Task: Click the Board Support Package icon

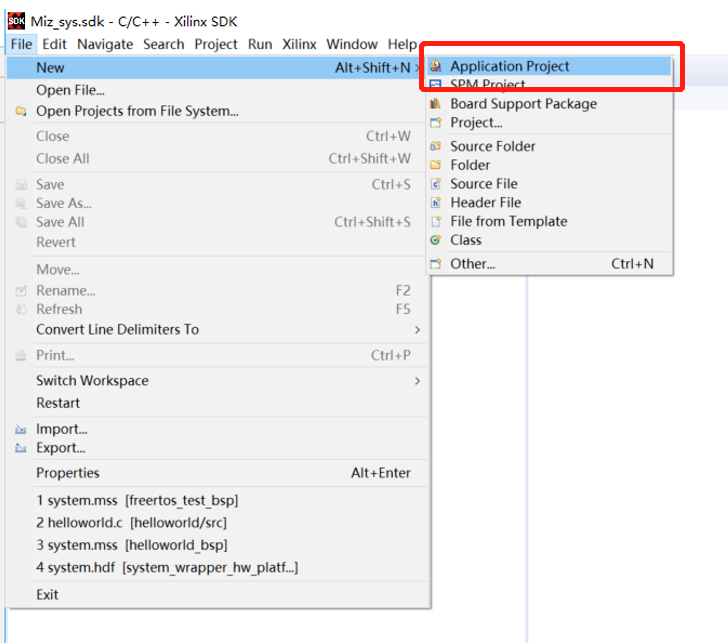Action: (x=436, y=104)
